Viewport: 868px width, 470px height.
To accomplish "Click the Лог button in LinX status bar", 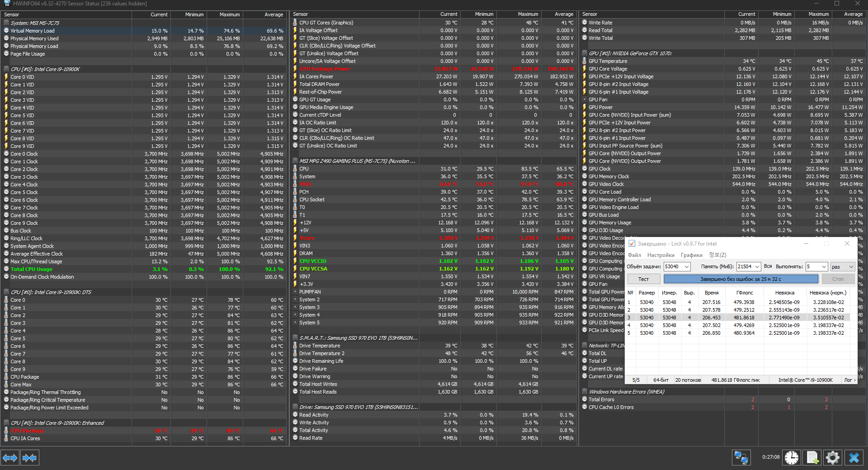I will pos(849,380).
